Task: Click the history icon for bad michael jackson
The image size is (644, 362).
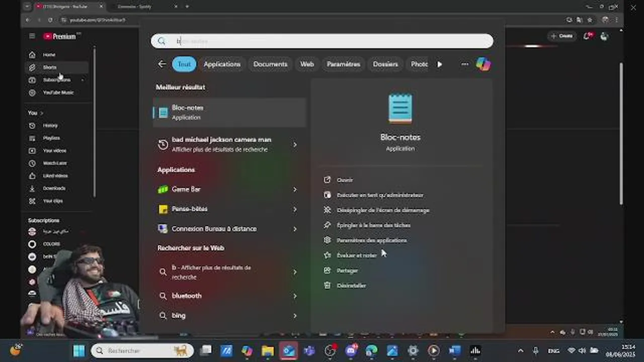Action: tap(163, 144)
